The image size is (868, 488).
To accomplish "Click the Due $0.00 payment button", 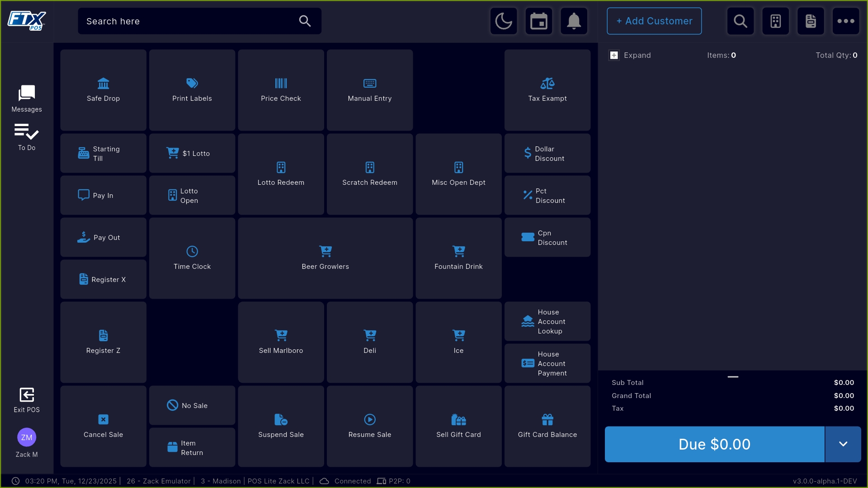I will pyautogui.click(x=715, y=444).
